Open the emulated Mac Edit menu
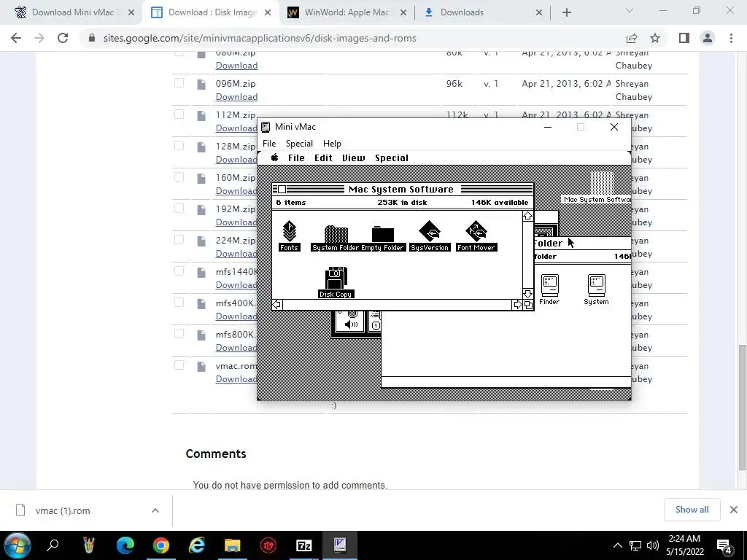Image resolution: width=747 pixels, height=560 pixels. pos(323,157)
